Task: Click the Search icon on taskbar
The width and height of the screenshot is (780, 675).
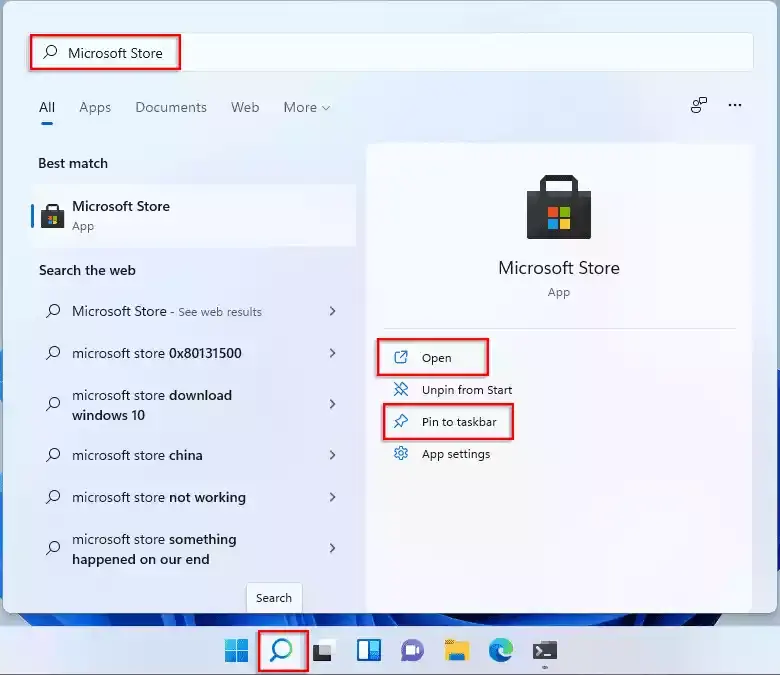Action: pos(282,651)
